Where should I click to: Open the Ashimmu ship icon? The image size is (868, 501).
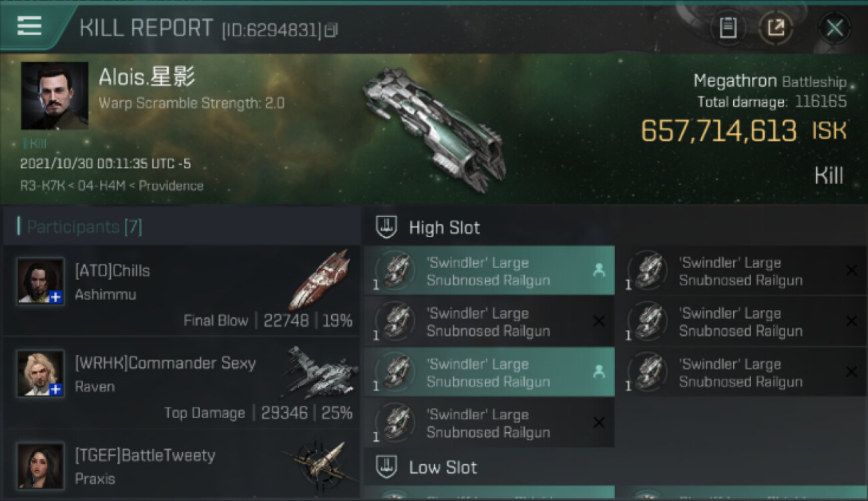[x=320, y=281]
